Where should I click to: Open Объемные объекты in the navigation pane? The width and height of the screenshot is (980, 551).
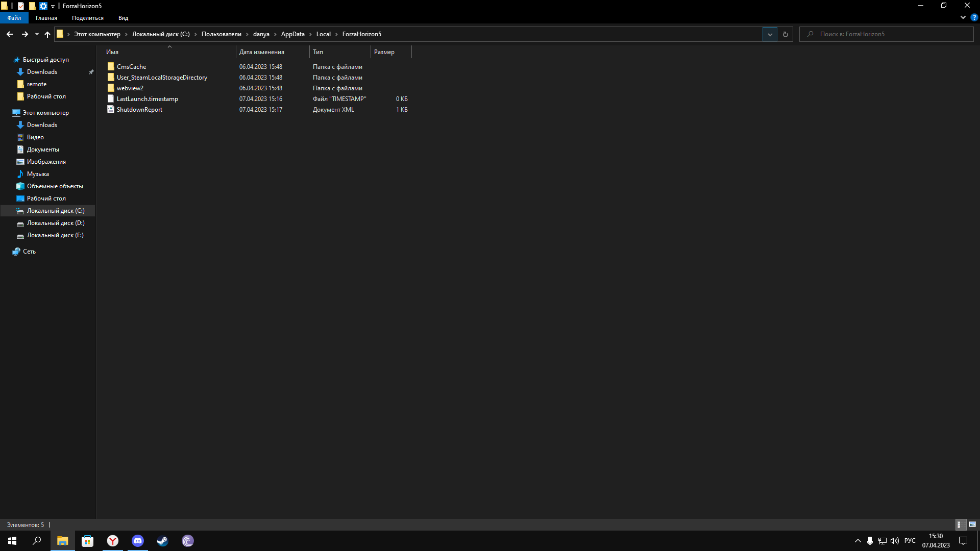click(55, 186)
